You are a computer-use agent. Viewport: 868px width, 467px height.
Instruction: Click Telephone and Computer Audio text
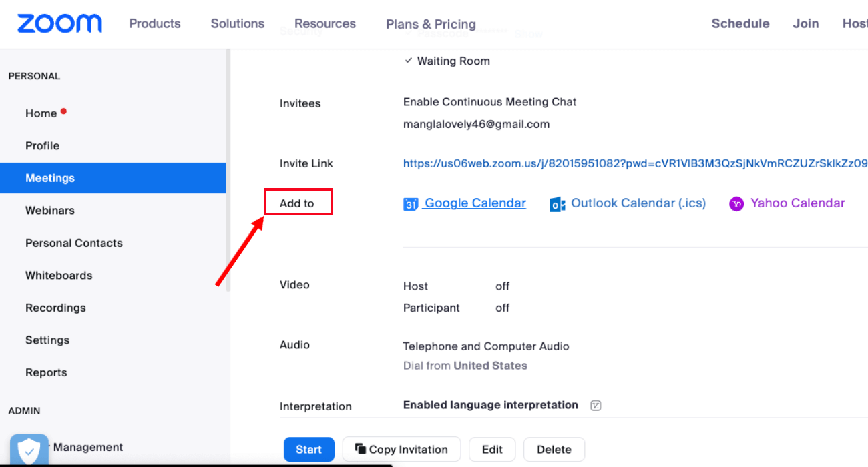click(x=486, y=346)
